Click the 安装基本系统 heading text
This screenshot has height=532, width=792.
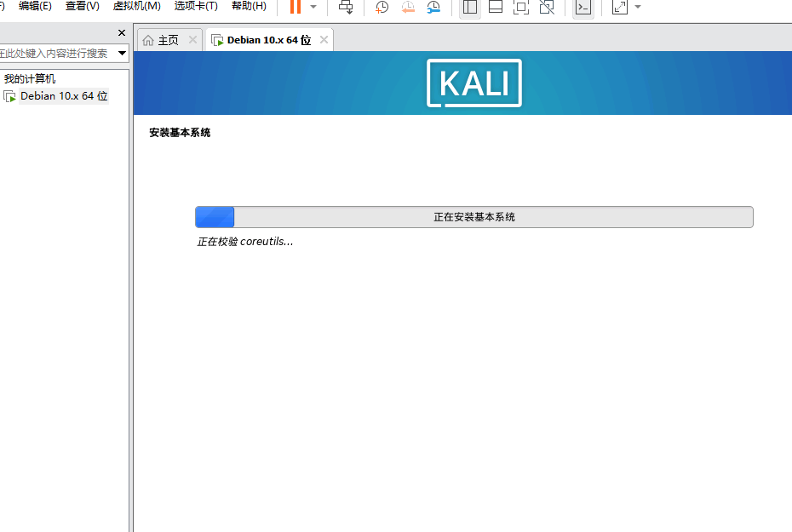tap(180, 133)
